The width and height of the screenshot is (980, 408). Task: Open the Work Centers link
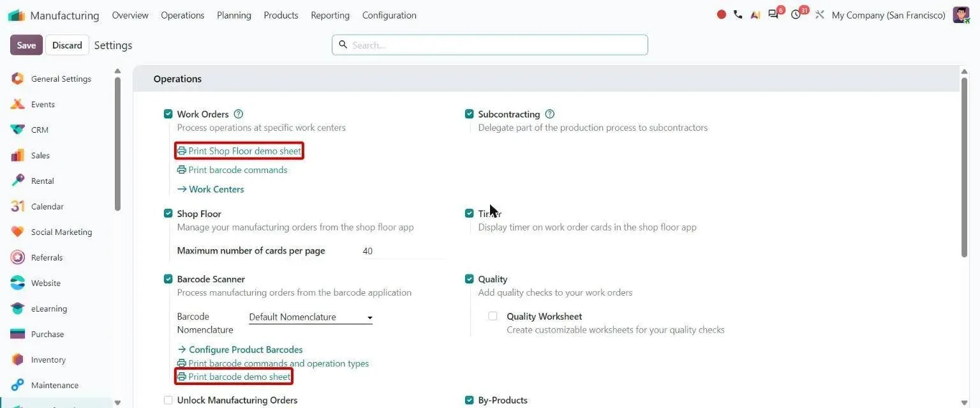(x=211, y=189)
